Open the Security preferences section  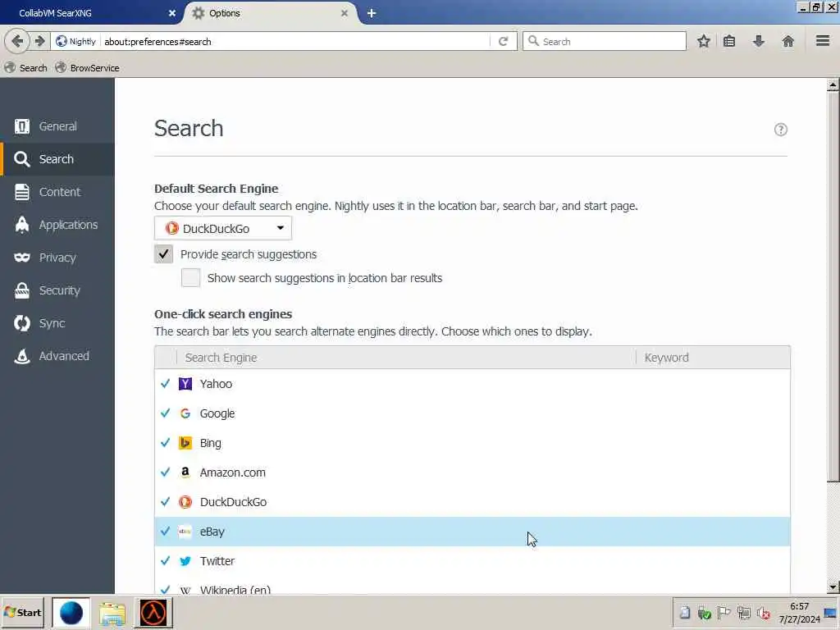[57, 290]
